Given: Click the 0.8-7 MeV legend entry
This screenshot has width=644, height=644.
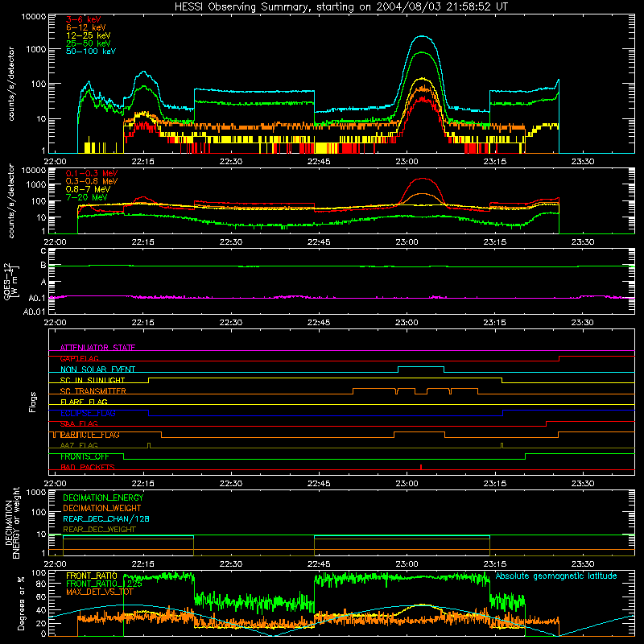Looking at the screenshot, I should tap(88, 189).
